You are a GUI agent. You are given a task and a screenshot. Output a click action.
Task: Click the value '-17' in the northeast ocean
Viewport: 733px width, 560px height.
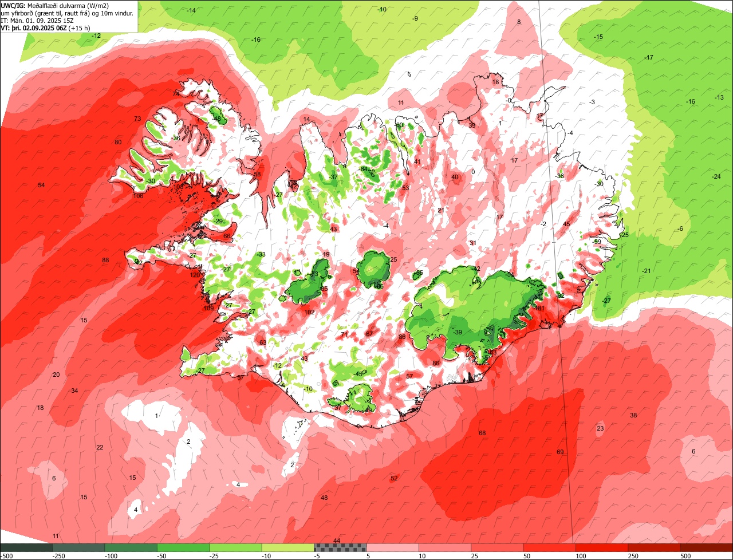click(649, 58)
